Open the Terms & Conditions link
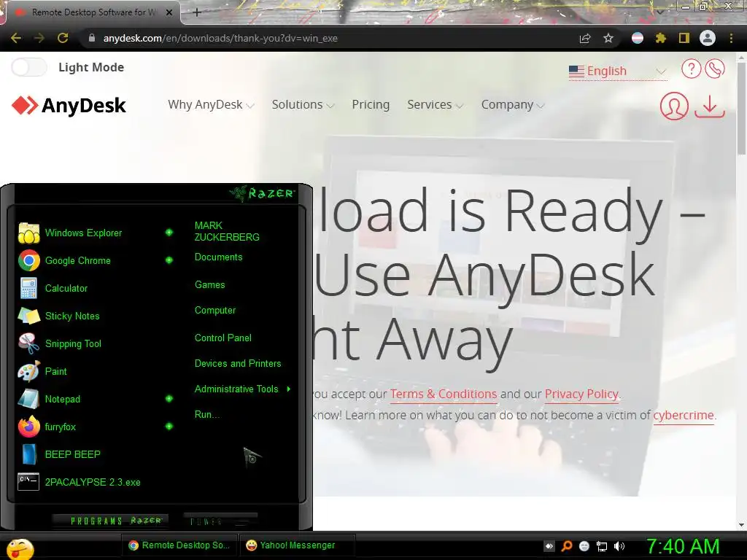747x560 pixels. coord(444,394)
